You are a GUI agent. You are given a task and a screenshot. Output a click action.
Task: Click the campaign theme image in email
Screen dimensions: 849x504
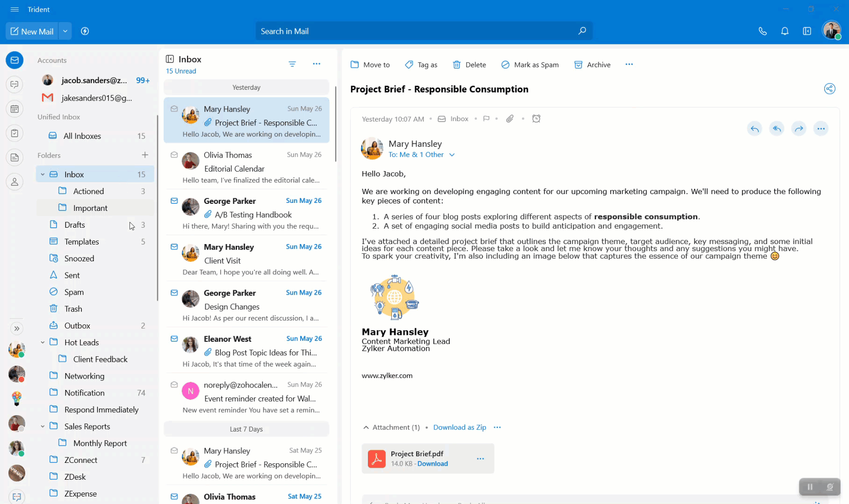click(395, 297)
